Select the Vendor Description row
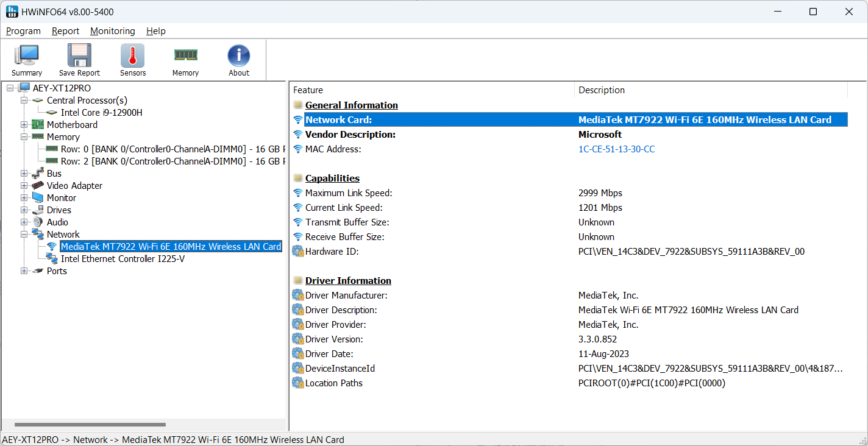Image resolution: width=868 pixels, height=446 pixels. coord(570,135)
